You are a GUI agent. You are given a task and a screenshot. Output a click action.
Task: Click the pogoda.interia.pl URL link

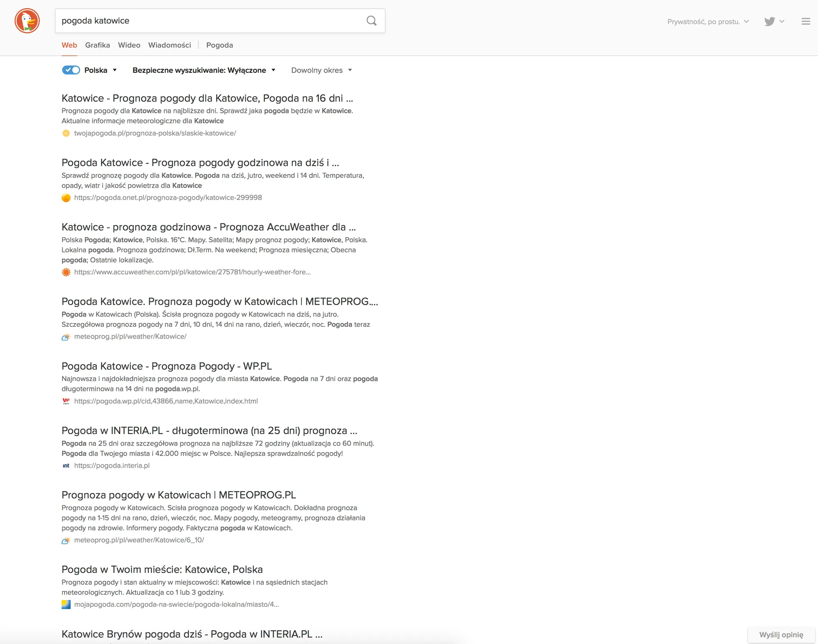click(x=112, y=465)
